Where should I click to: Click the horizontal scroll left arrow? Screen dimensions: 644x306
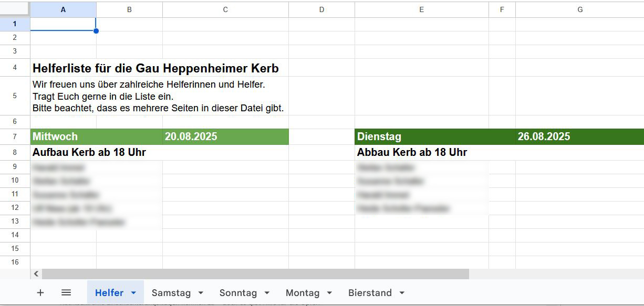(36, 274)
